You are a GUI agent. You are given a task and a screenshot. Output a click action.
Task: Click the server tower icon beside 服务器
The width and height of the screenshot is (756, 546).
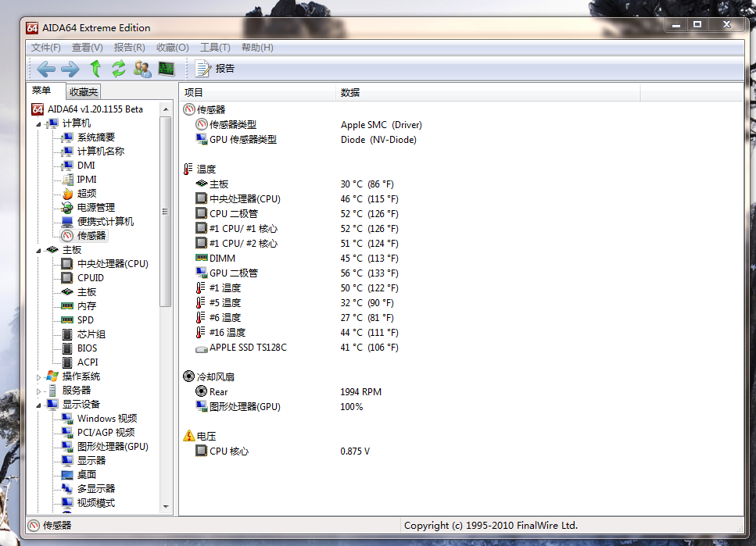point(52,391)
